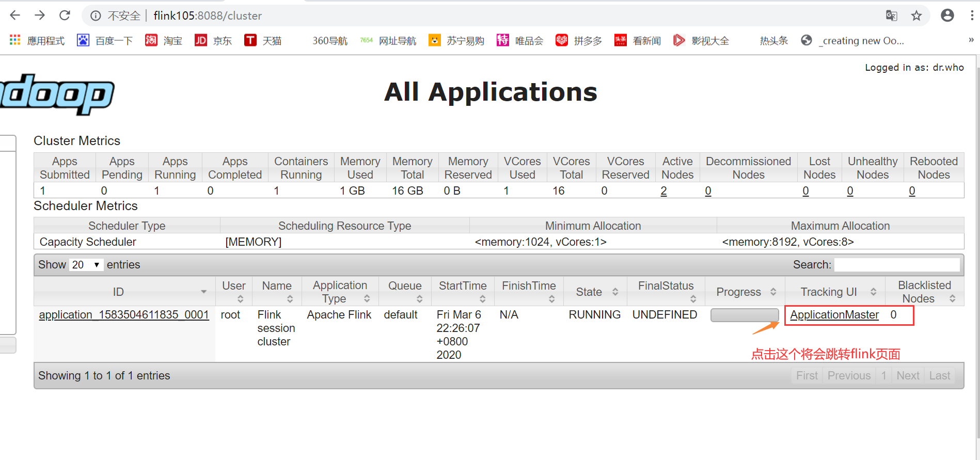
Task: Sort applications by State column
Action: pyautogui.click(x=595, y=292)
